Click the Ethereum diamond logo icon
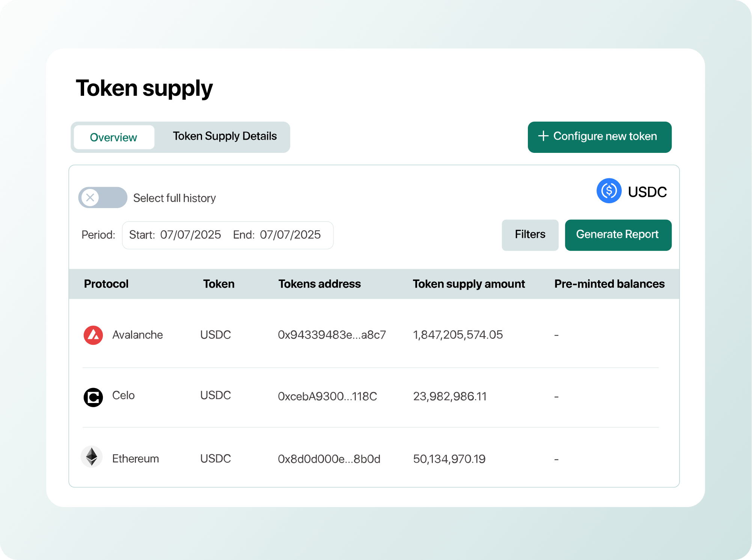 (92, 457)
